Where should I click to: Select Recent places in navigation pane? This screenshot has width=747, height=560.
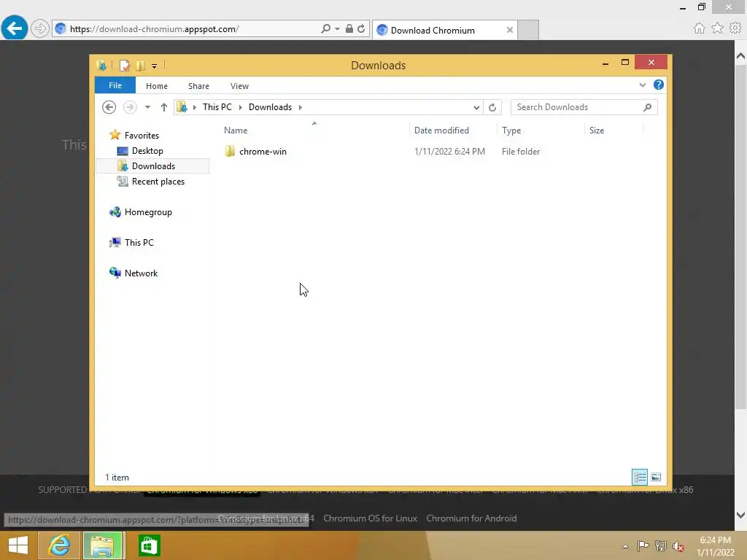[158, 182]
